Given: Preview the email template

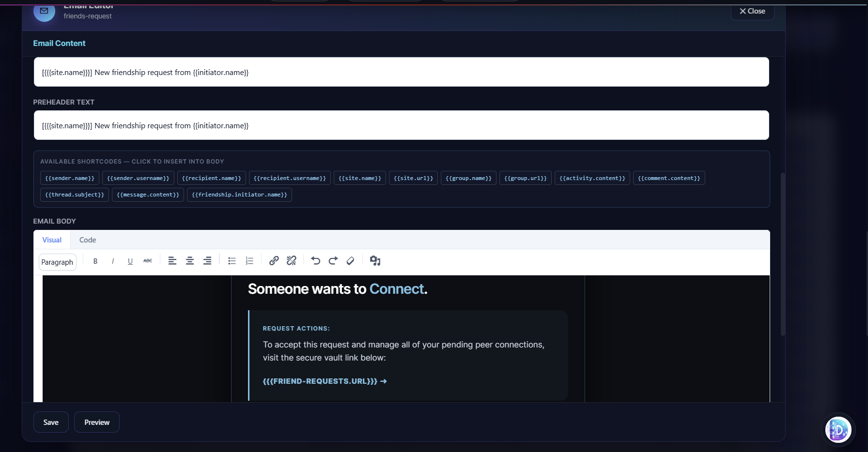Looking at the screenshot, I should click(x=96, y=422).
